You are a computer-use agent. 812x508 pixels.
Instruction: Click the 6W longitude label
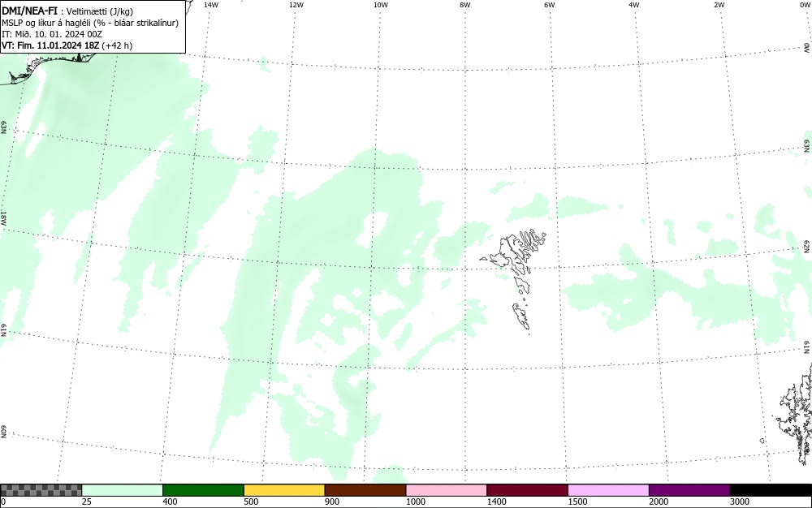pos(550,5)
